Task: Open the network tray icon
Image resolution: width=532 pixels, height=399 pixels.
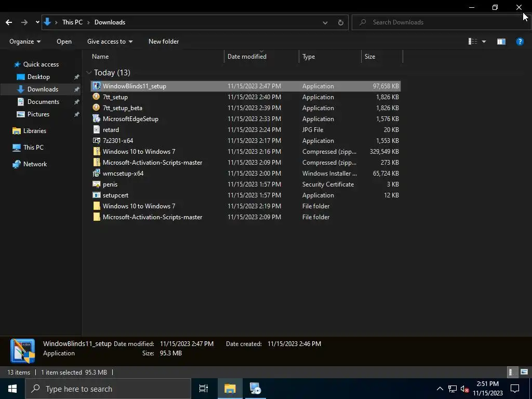Action: coord(453,389)
